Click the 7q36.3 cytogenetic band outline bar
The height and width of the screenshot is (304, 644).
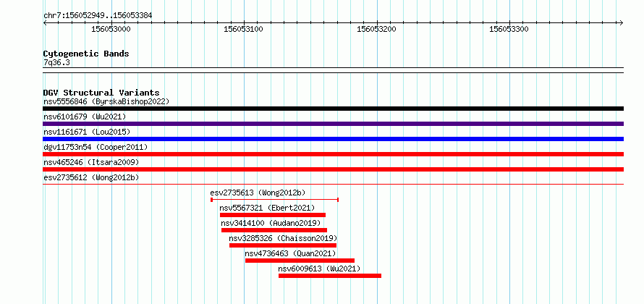click(334, 70)
